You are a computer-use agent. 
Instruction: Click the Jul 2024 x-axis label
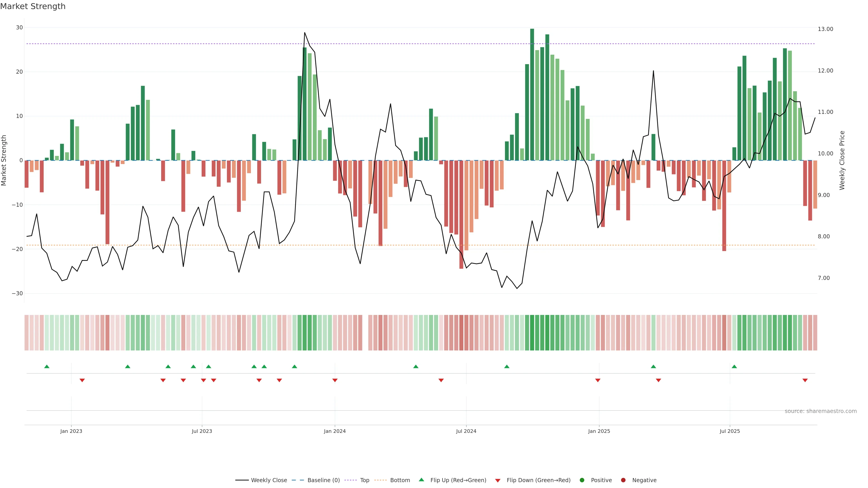click(466, 431)
